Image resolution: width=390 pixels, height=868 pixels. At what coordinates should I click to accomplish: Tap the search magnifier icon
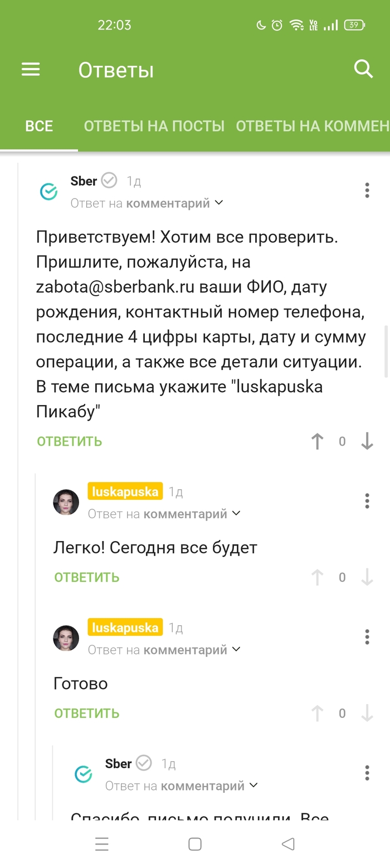[x=363, y=69]
